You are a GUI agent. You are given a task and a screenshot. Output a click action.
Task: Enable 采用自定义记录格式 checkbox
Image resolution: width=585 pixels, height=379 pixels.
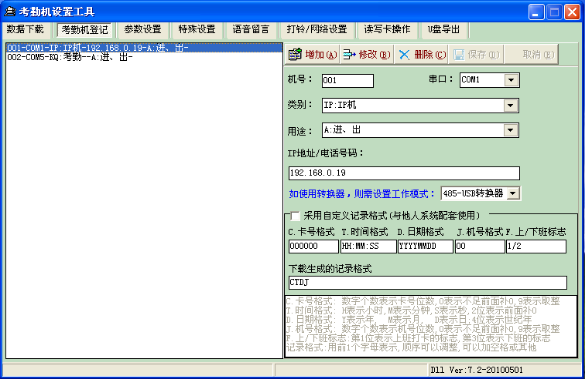(295, 216)
